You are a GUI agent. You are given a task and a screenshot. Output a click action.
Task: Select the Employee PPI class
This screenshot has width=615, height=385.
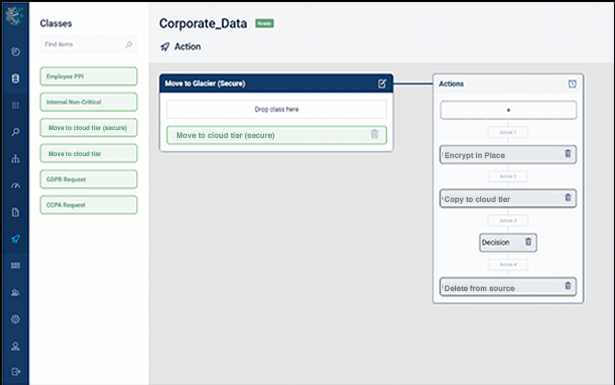pos(89,76)
